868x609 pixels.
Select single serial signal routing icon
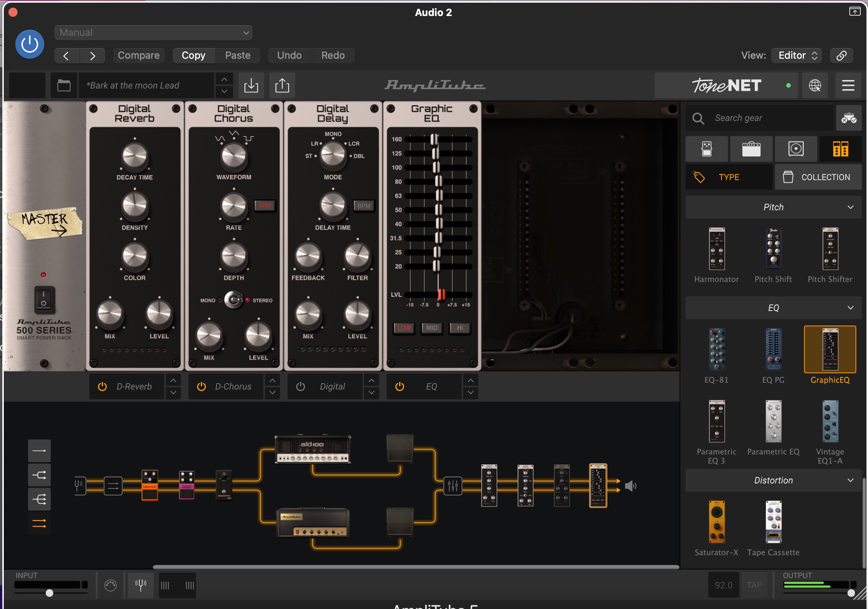tap(39, 451)
